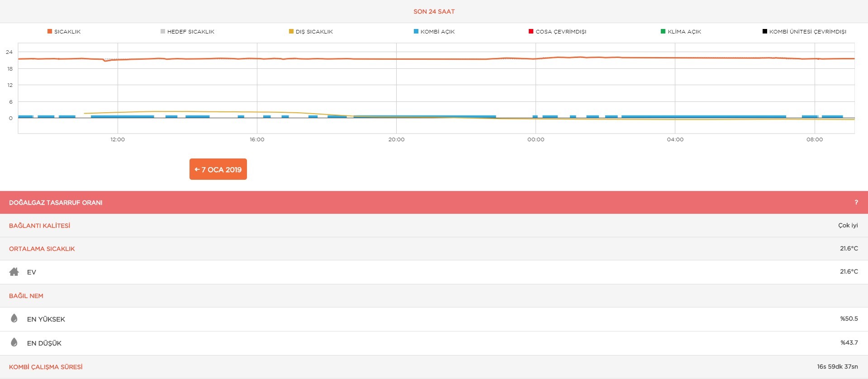868x379 pixels.
Task: Click the question mark help icon
Action: point(856,202)
